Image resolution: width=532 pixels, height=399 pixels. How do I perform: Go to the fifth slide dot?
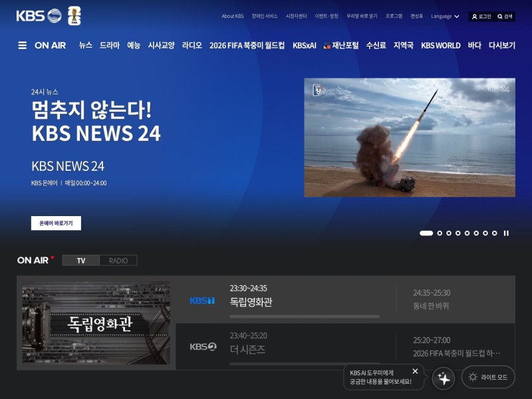(x=467, y=233)
